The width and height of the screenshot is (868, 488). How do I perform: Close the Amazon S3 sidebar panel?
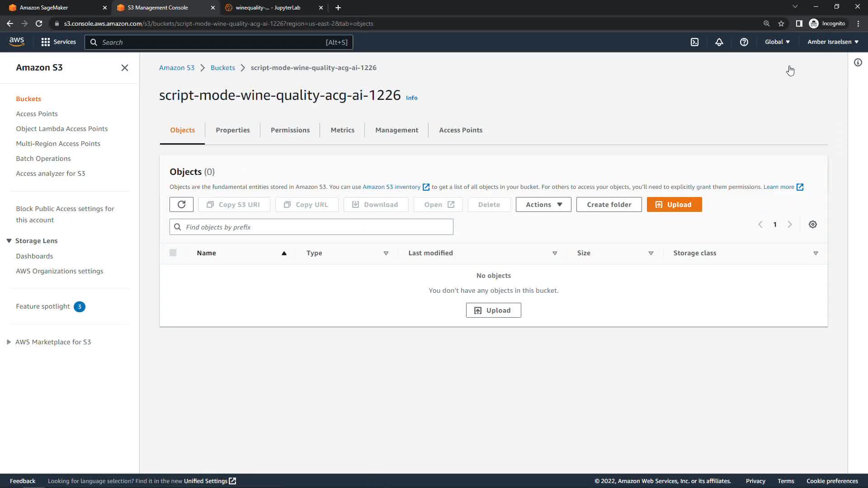point(125,68)
